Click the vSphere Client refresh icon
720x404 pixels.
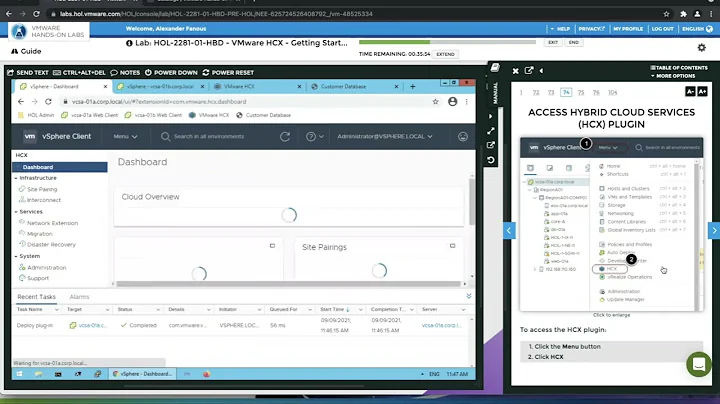(x=285, y=136)
